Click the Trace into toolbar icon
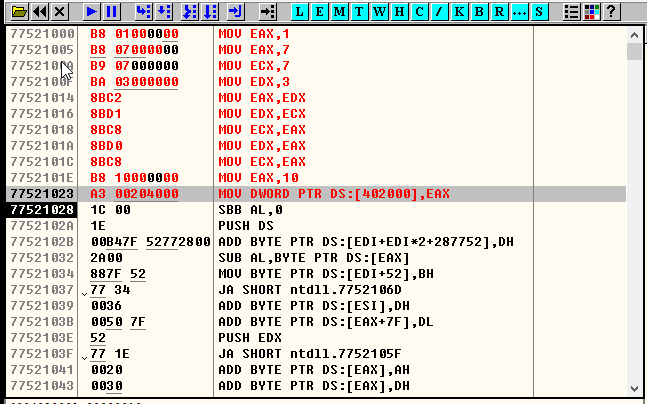 190,12
